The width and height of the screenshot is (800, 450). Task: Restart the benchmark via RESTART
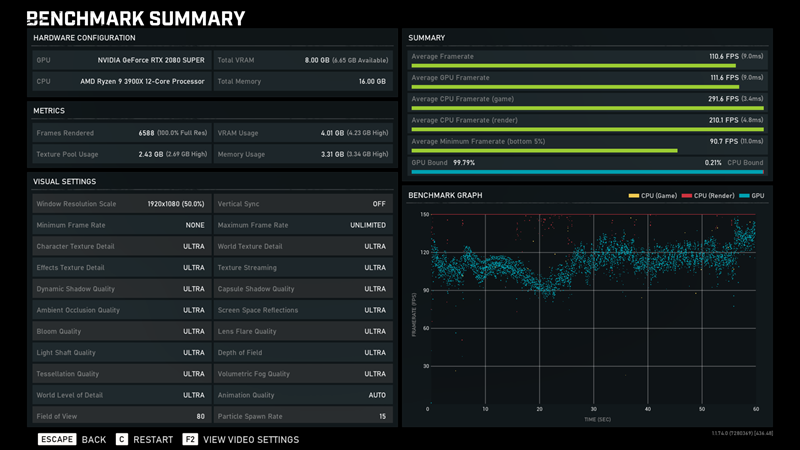tap(152, 439)
